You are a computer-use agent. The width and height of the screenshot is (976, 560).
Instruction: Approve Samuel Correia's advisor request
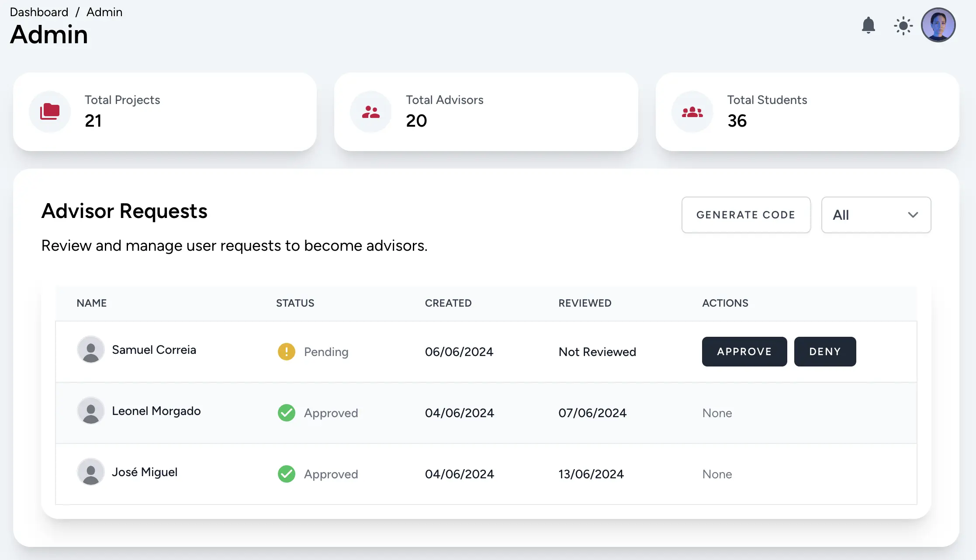[x=744, y=351]
